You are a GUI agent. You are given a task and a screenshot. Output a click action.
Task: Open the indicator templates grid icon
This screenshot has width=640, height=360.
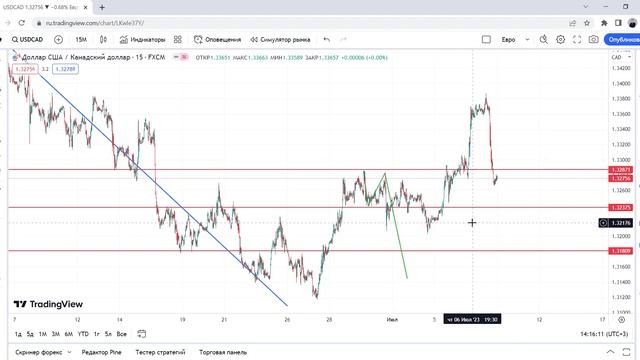coord(178,40)
